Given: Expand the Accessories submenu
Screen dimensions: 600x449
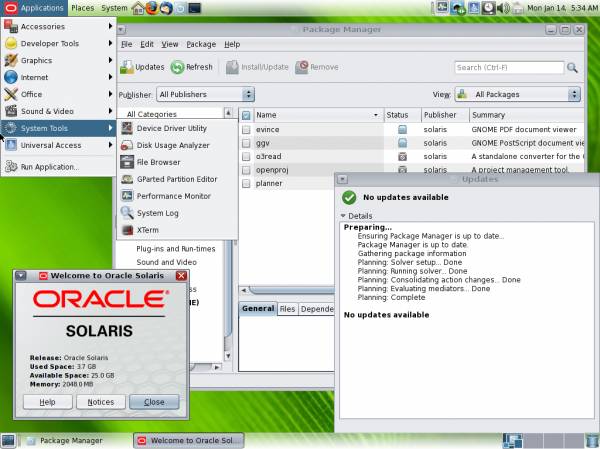Looking at the screenshot, I should click(x=58, y=26).
